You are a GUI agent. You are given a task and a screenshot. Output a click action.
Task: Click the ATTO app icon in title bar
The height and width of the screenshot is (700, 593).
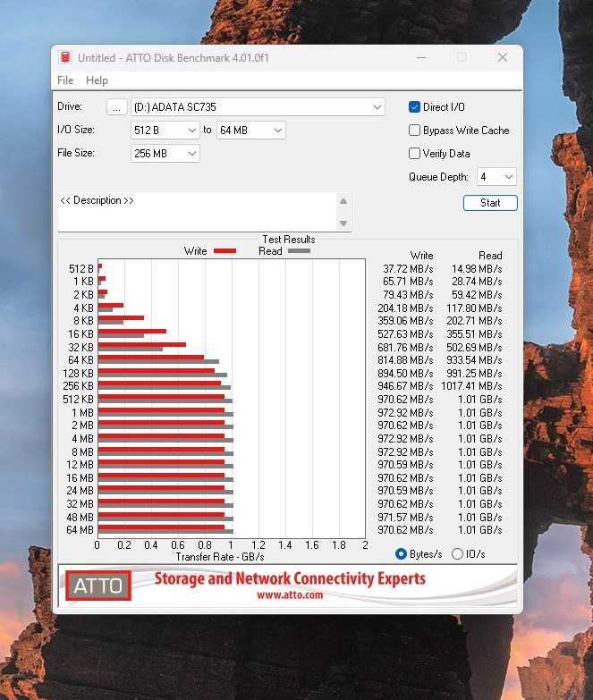pos(65,57)
